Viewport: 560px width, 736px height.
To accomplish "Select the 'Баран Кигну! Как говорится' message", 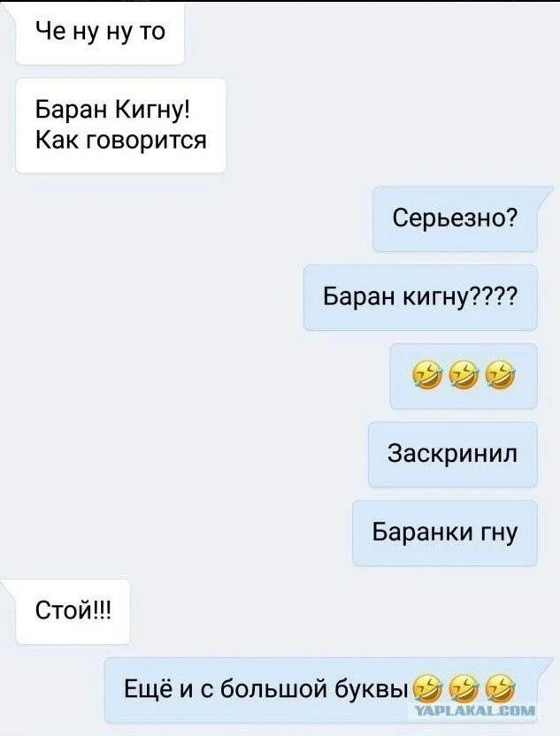I will pos(121,126).
